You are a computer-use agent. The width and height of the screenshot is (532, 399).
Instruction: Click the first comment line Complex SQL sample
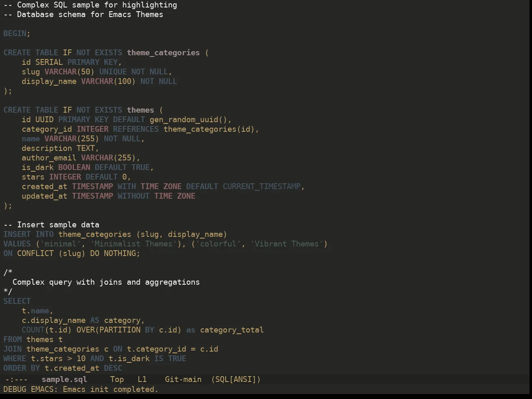coord(90,5)
